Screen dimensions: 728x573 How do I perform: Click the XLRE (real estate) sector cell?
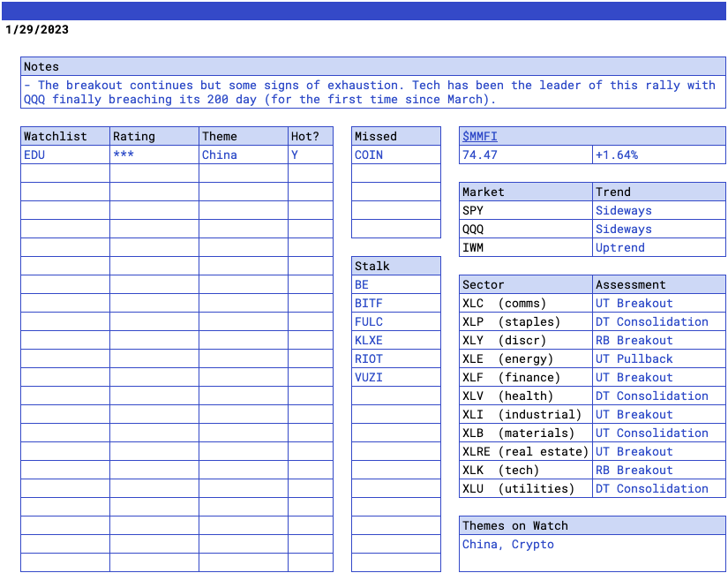coord(526,451)
